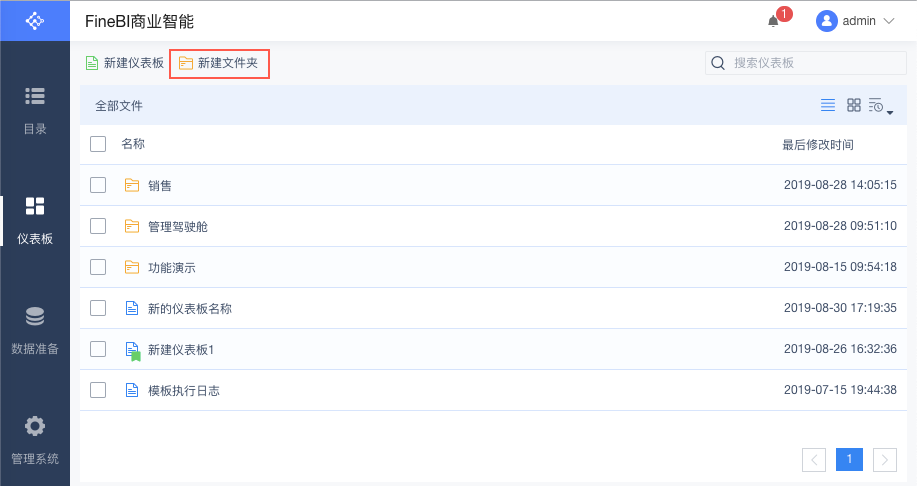Open the 数据准备 sidebar section
The height and width of the screenshot is (486, 917).
[x=35, y=330]
